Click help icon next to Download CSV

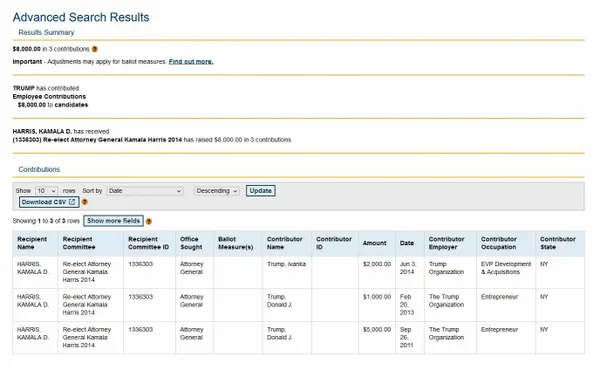[x=85, y=202]
